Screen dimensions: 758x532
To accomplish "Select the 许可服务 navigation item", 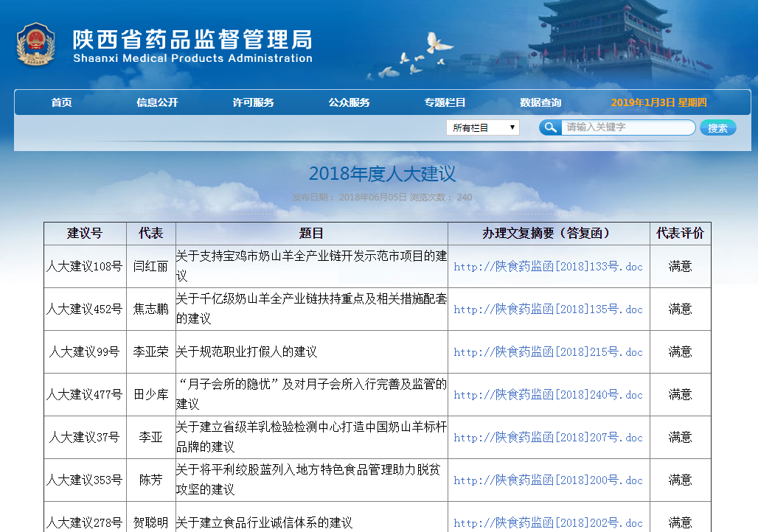I will (253, 102).
